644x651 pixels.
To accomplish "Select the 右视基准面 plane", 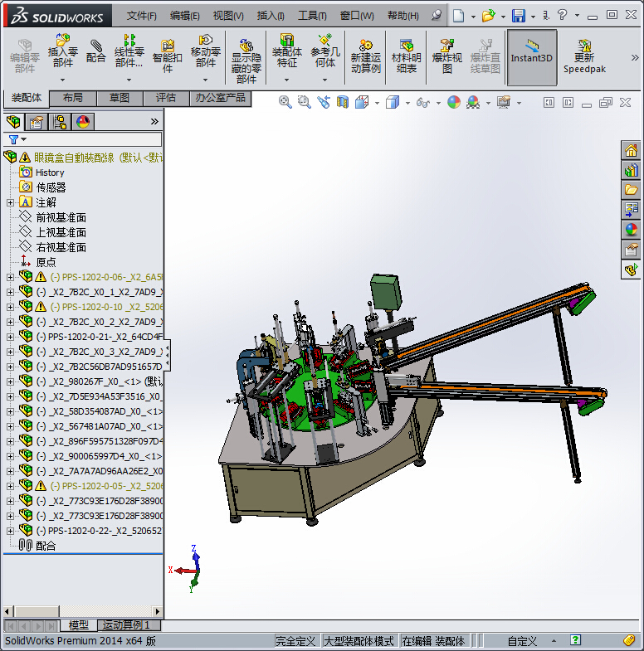I will point(61,247).
